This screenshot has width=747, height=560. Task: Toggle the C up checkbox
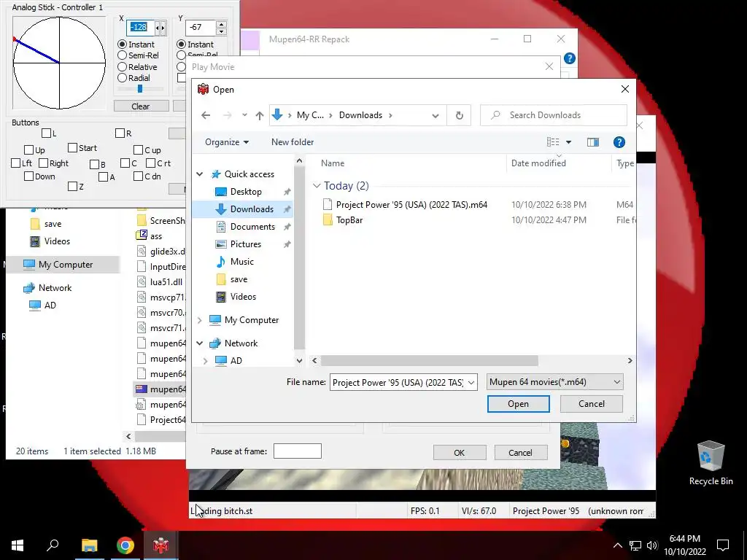pyautogui.click(x=138, y=150)
